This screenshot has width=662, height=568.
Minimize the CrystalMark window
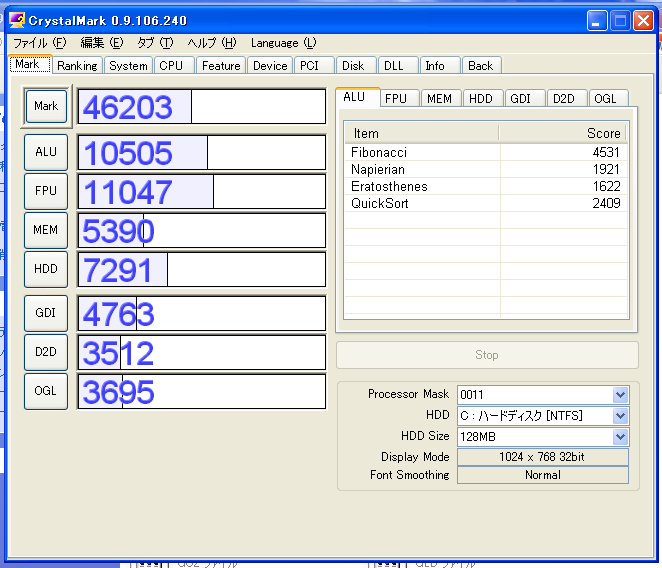tap(597, 21)
